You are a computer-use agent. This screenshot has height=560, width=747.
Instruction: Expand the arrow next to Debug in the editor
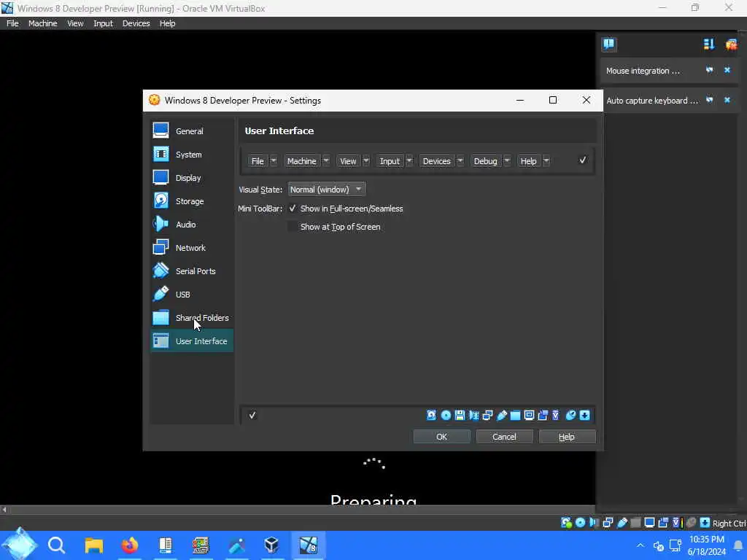[x=507, y=161]
